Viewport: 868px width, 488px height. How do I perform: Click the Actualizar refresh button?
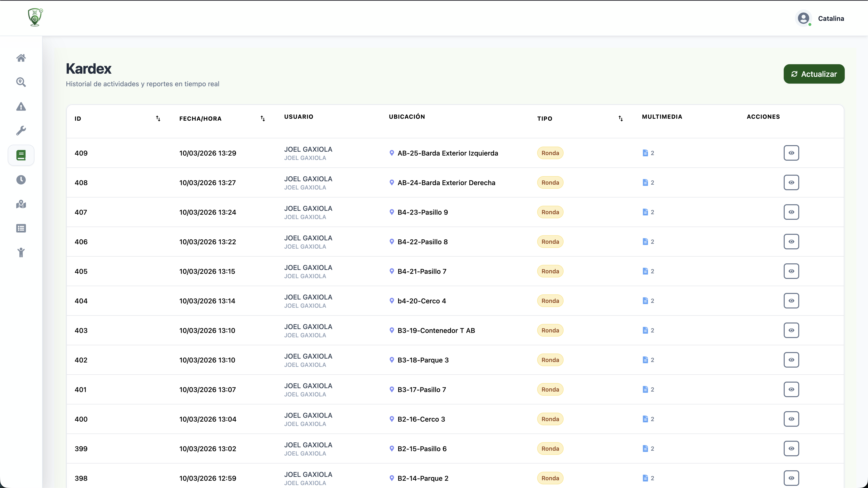[814, 74]
